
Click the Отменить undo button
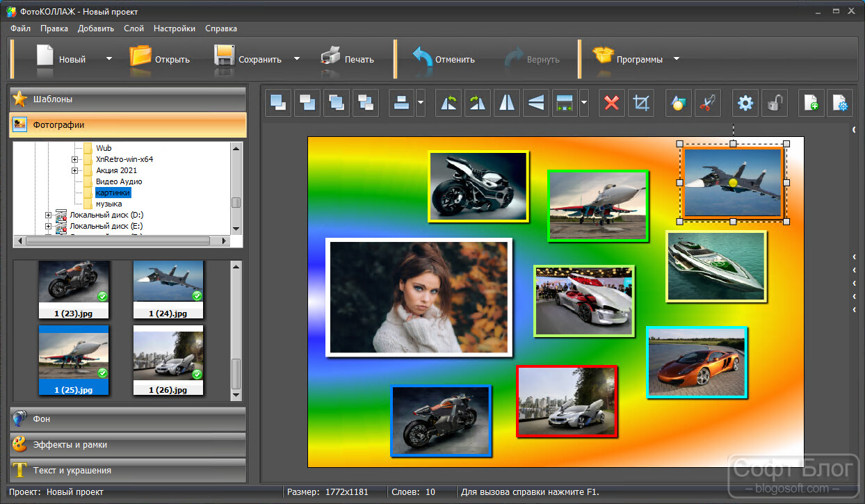click(x=444, y=59)
